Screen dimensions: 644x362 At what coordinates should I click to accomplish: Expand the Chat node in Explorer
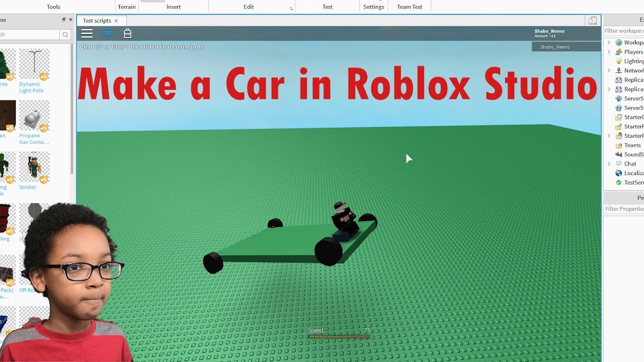click(x=609, y=164)
